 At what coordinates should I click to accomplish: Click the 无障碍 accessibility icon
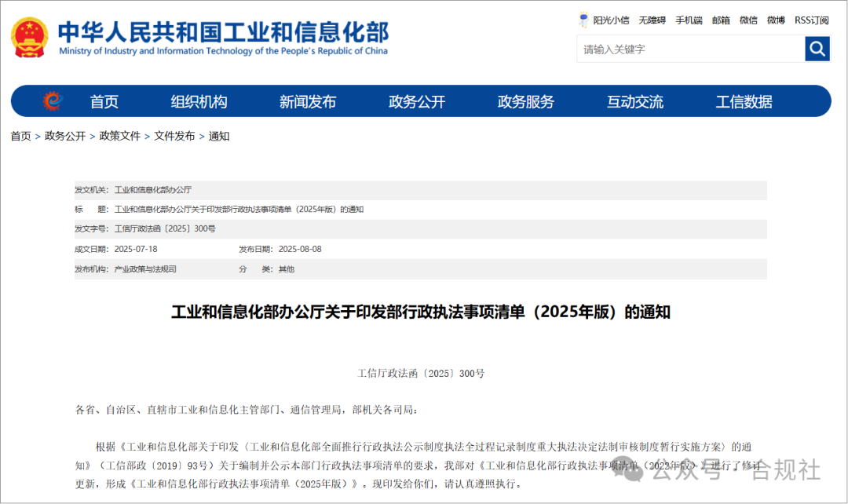pyautogui.click(x=652, y=20)
